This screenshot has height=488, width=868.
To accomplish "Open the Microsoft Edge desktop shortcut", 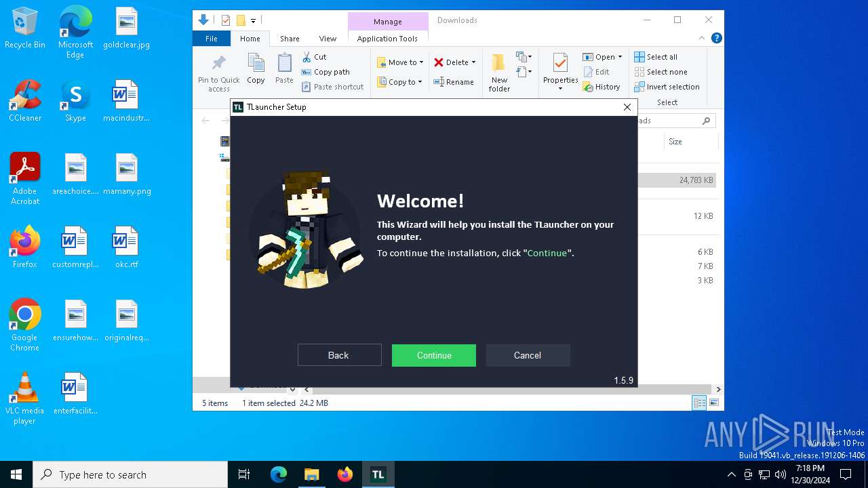I will tap(75, 33).
